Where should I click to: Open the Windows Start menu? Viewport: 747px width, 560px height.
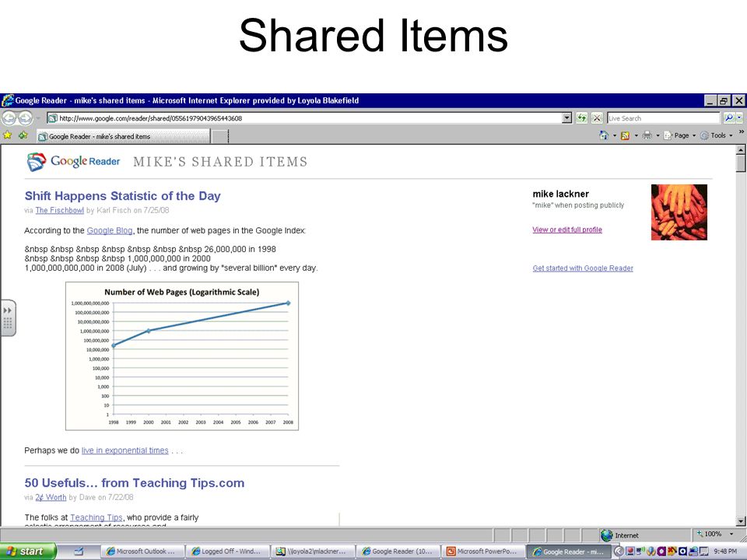point(27,551)
